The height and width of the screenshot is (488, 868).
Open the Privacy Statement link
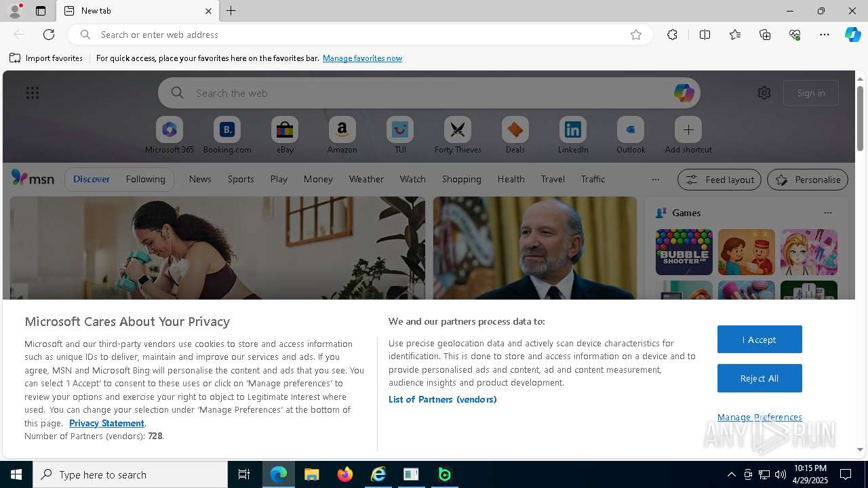pyautogui.click(x=106, y=423)
